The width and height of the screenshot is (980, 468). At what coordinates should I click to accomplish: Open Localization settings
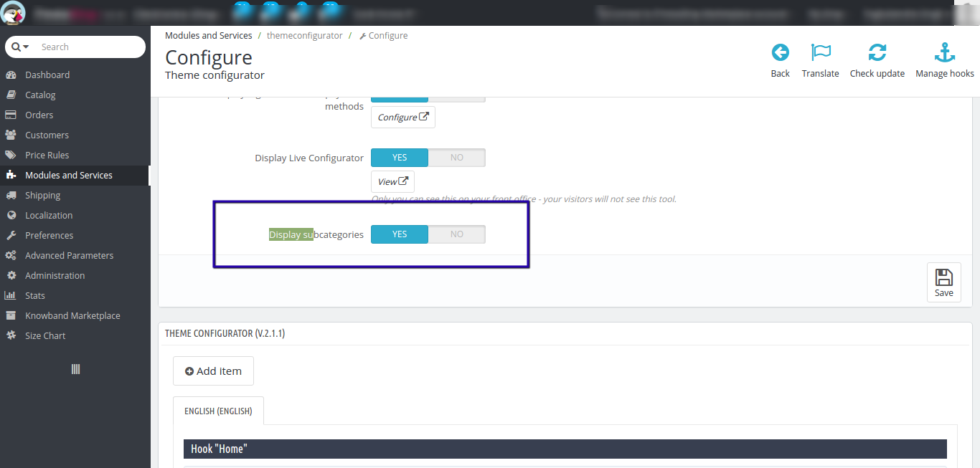[49, 215]
